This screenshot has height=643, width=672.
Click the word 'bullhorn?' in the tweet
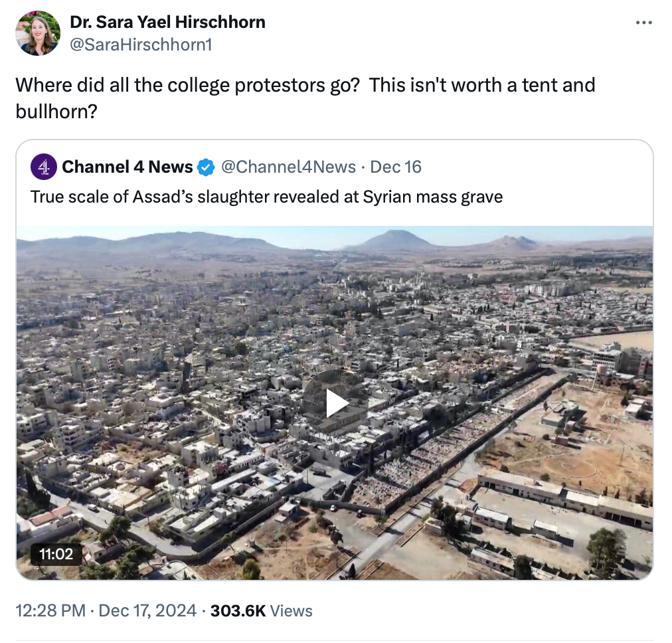coord(56,111)
